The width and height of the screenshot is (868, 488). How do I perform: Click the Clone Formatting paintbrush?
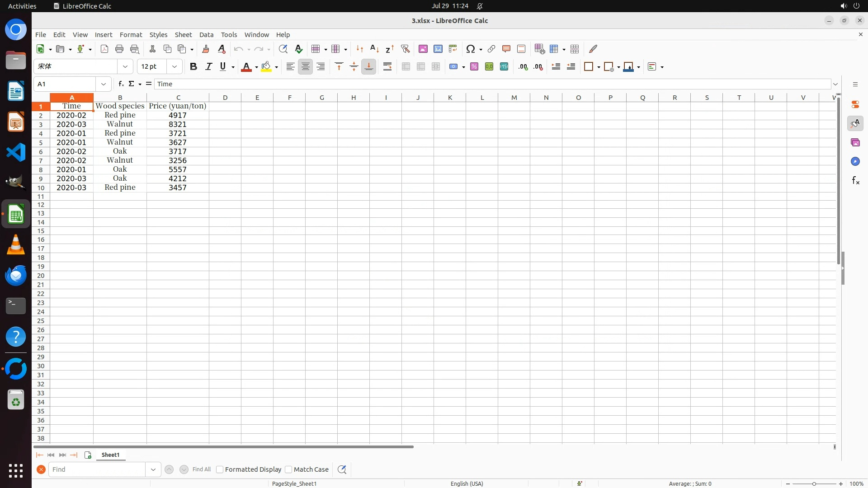(x=206, y=49)
